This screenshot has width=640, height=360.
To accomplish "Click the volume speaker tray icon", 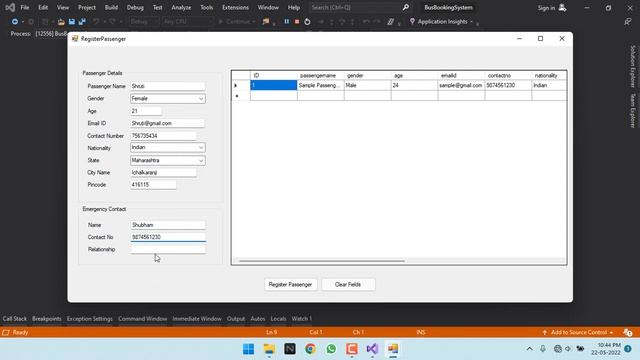I will 568,349.
